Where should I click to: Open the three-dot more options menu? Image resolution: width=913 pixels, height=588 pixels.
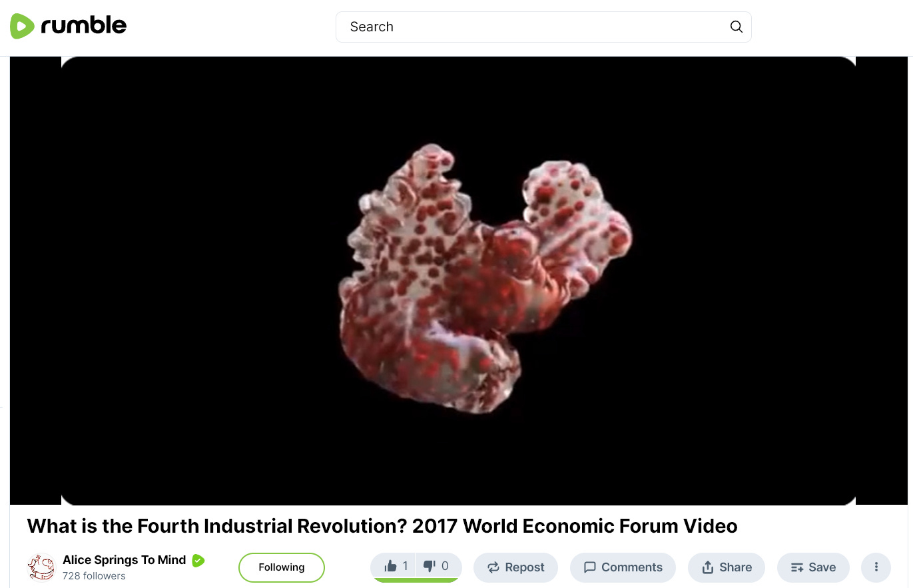(x=876, y=567)
